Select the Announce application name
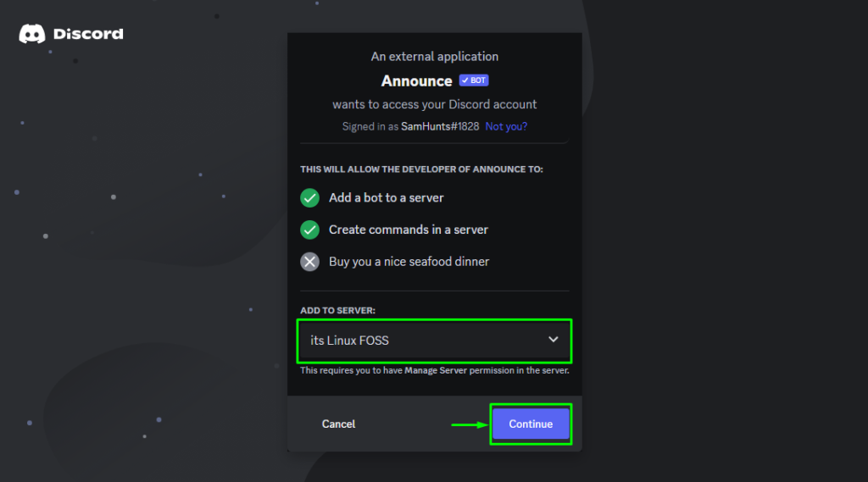Screen dimensions: 868x482 [416, 80]
